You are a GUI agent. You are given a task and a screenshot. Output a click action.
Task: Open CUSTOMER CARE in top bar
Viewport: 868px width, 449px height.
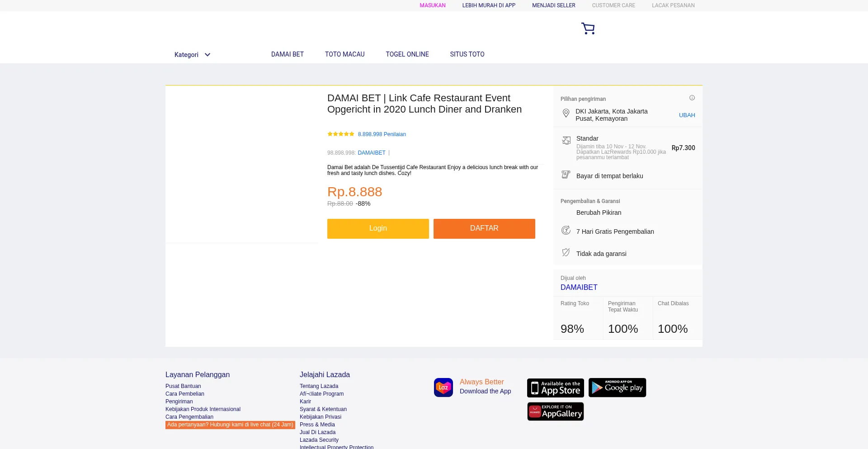[x=613, y=5]
